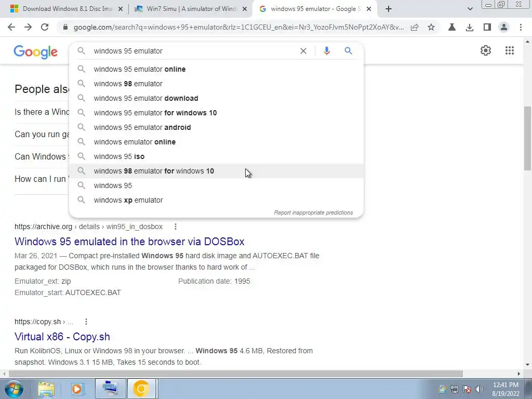Open the share icon in the address bar
Viewport: 532px width, 399px height.
[x=415, y=27]
